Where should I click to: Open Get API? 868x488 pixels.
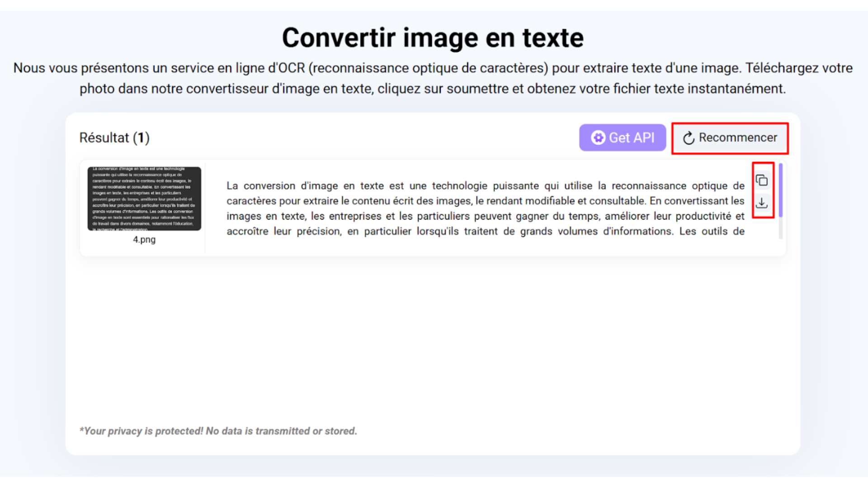point(623,137)
